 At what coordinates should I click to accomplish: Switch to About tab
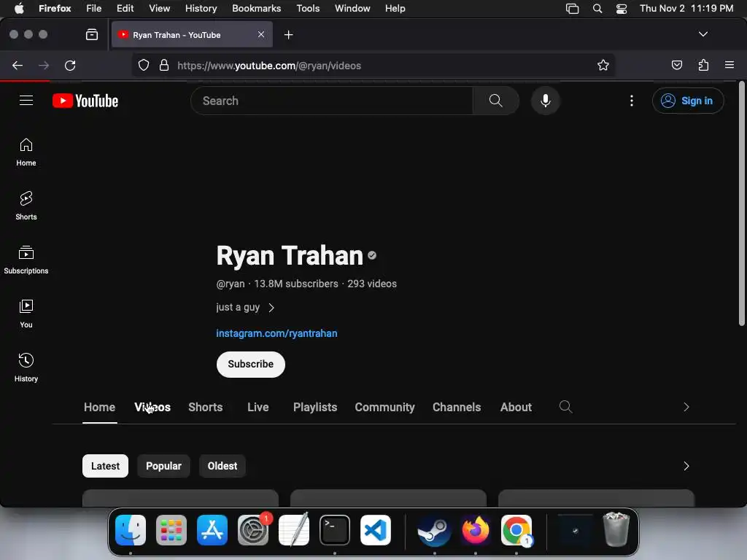pyautogui.click(x=516, y=407)
